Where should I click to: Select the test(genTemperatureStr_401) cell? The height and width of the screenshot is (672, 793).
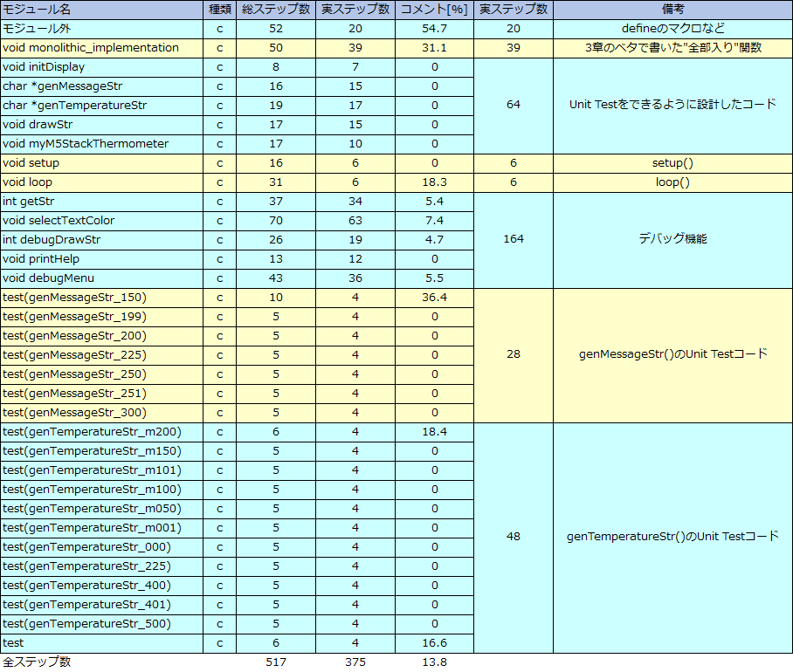tap(101, 605)
